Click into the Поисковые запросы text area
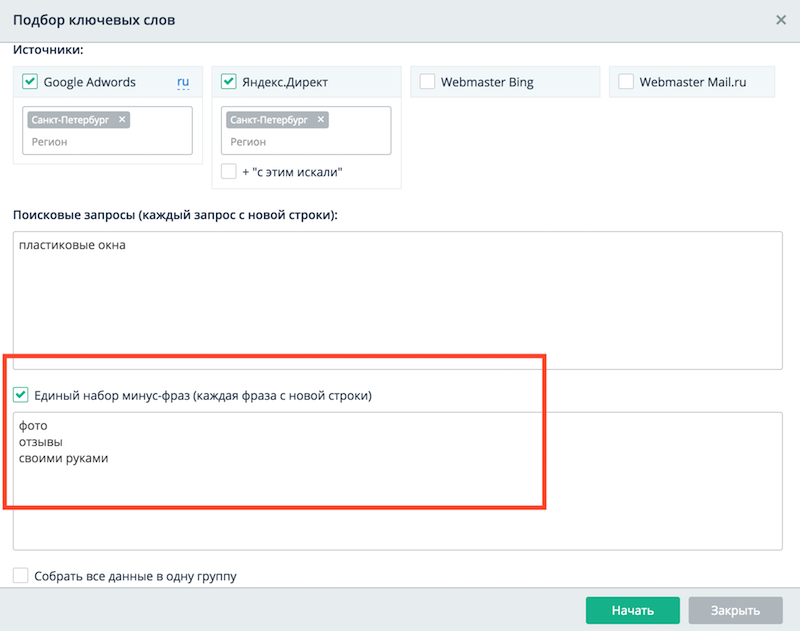The height and width of the screenshot is (631, 800). point(397,300)
